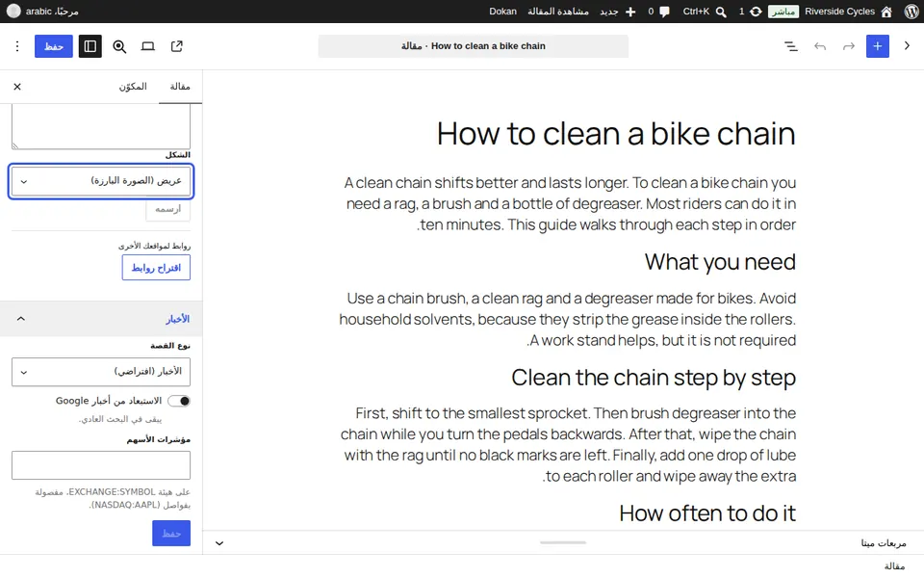Open the document title bar command palette

(x=474, y=46)
